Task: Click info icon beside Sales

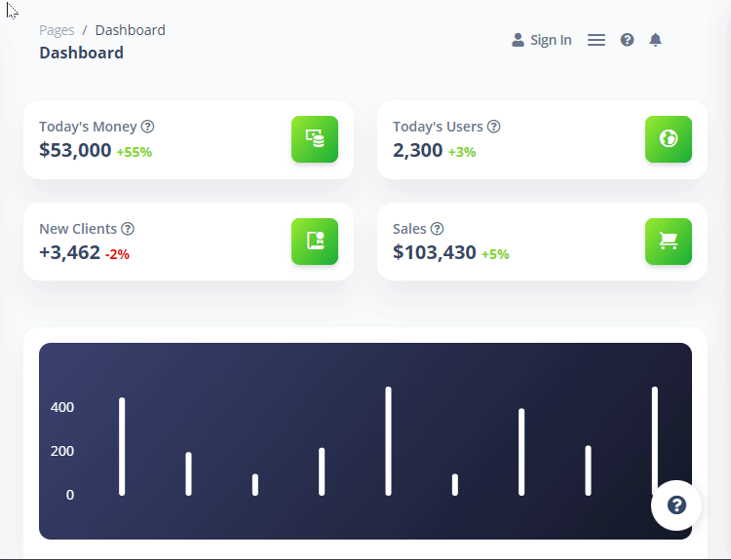Action: coord(438,229)
